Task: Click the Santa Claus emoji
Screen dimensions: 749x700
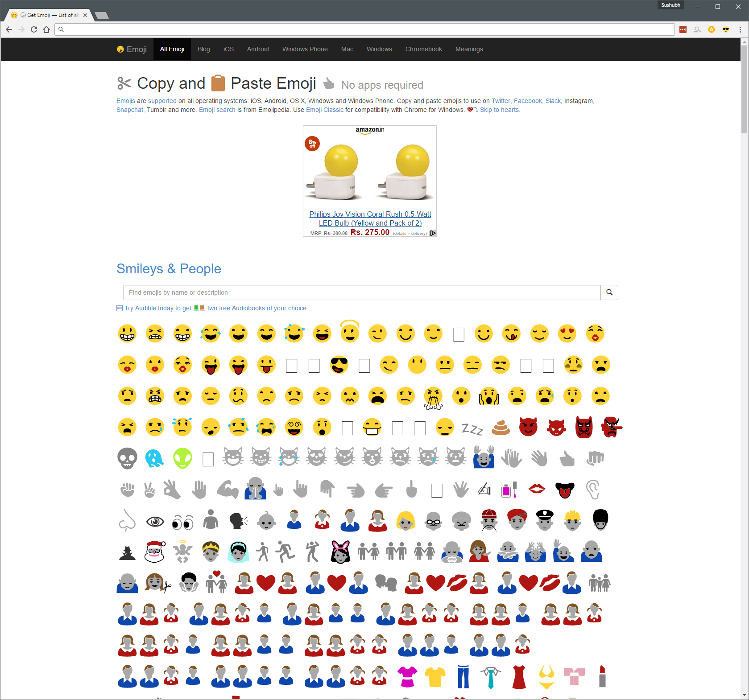Action: click(155, 552)
